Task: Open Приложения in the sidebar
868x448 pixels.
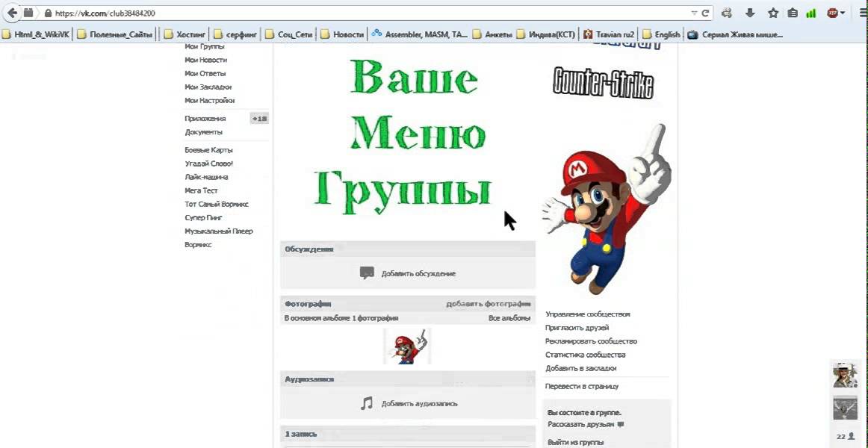Action: (x=205, y=119)
